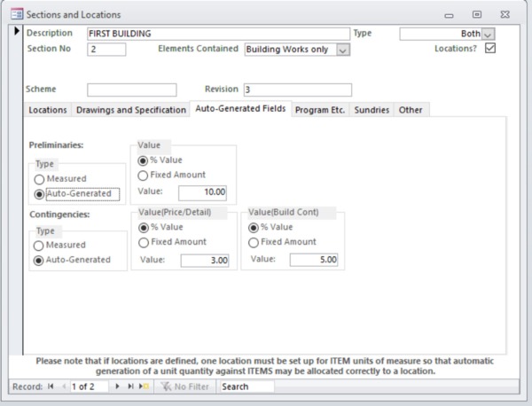Screen dimensions: 532x406
Task: Click the record selector arrow
Action: pyautogui.click(x=17, y=31)
